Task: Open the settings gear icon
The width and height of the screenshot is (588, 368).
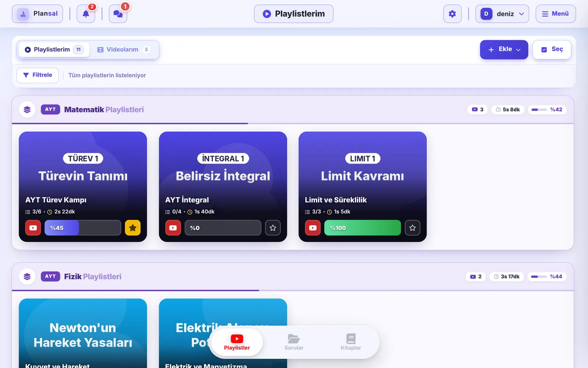Action: pos(452,14)
